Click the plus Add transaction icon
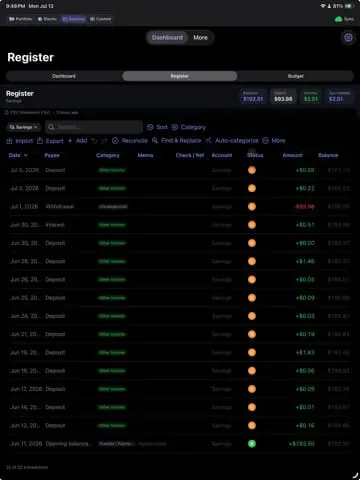360x480 pixels. 70,141
